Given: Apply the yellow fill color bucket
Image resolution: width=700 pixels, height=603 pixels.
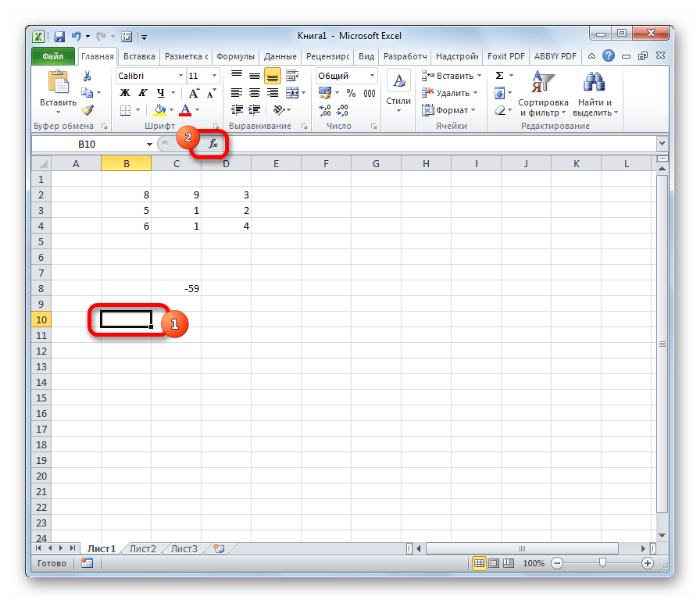Looking at the screenshot, I should [159, 110].
